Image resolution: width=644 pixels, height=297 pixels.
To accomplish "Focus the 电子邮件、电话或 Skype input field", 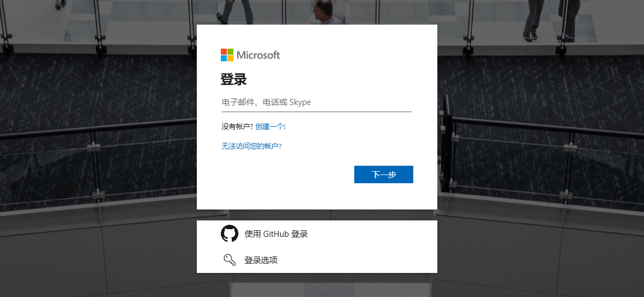I will tap(317, 102).
